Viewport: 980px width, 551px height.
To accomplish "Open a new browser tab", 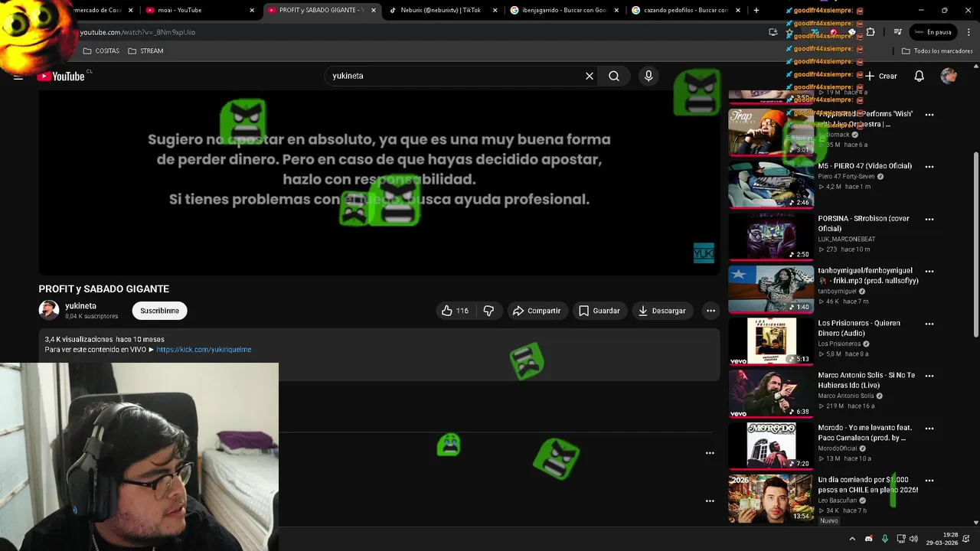I will (x=756, y=10).
